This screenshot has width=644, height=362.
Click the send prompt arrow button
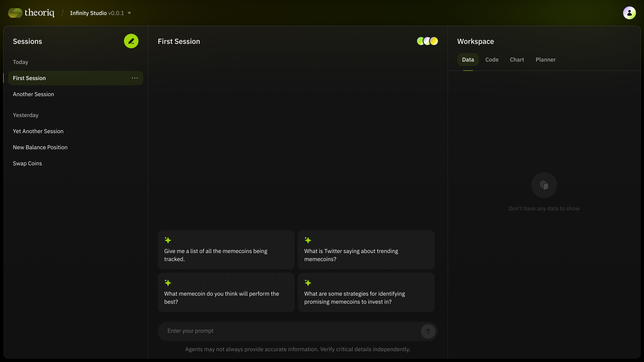[428, 331]
